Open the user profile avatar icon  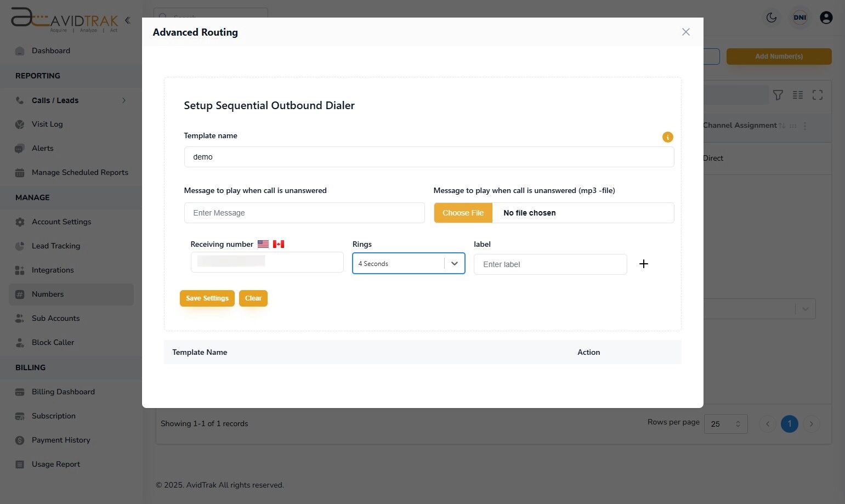point(826,18)
